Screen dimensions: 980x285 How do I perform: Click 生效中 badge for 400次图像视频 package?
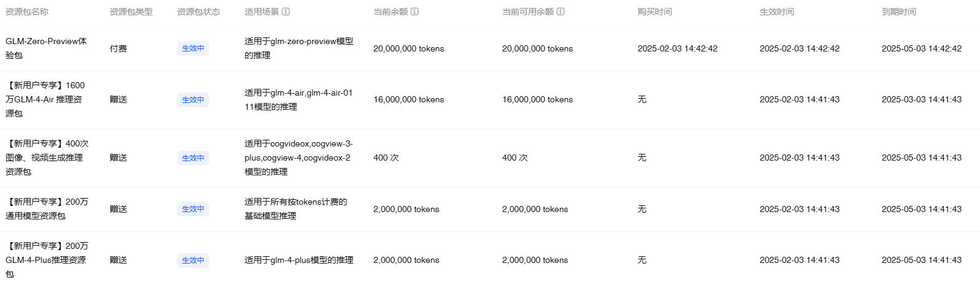tap(193, 158)
